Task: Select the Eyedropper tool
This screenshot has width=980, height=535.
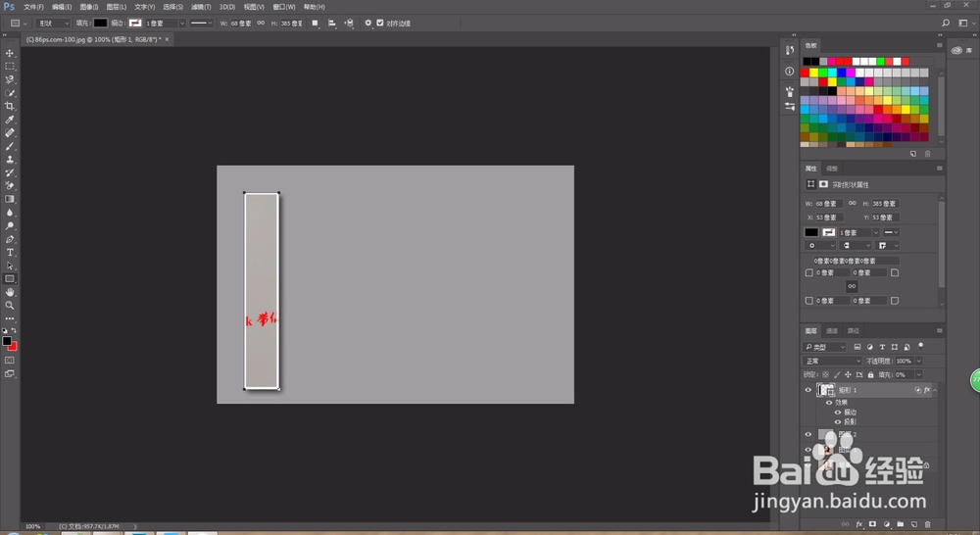Action: (10, 120)
